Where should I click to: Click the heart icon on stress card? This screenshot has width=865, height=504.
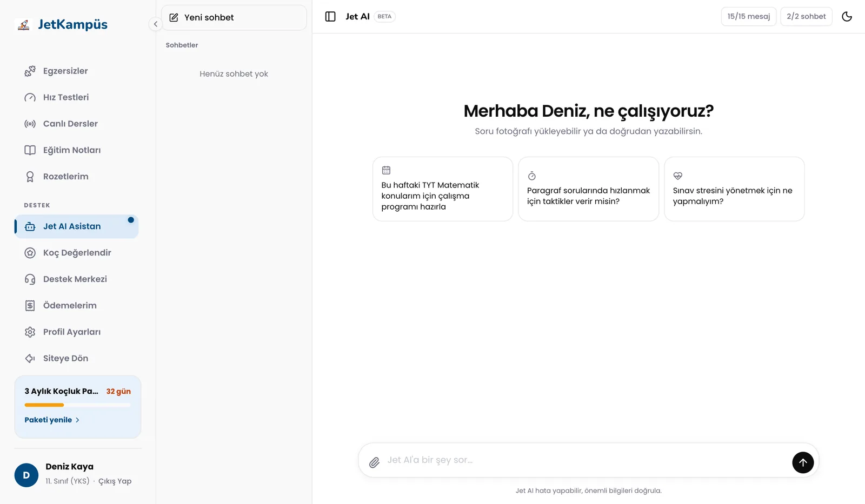(677, 176)
